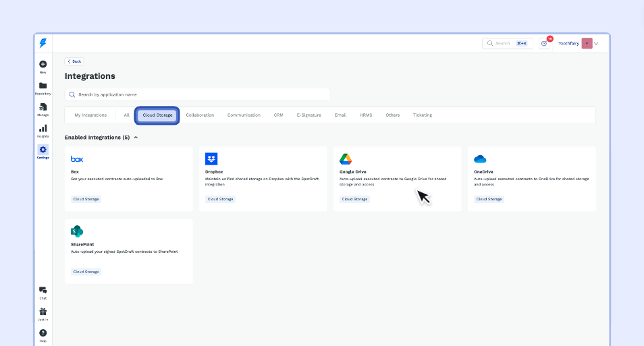Viewport: 644px width, 346px height.
Task: Click the Dropbox logo icon
Action: point(211,159)
